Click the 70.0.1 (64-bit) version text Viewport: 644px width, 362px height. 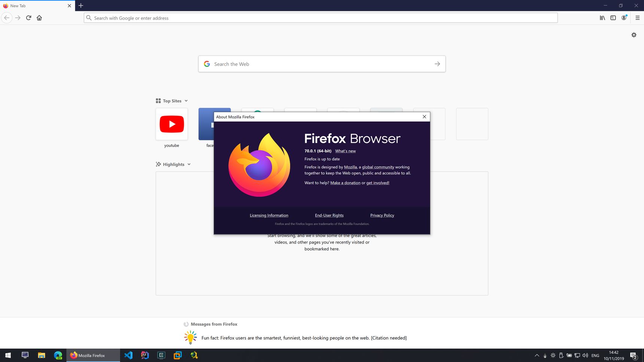318,151
